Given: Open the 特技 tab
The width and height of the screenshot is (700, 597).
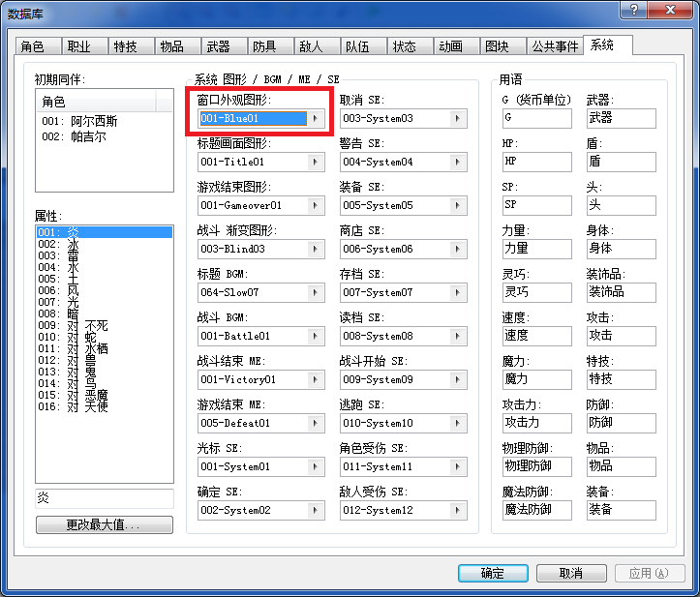Looking at the screenshot, I should pos(132,45).
